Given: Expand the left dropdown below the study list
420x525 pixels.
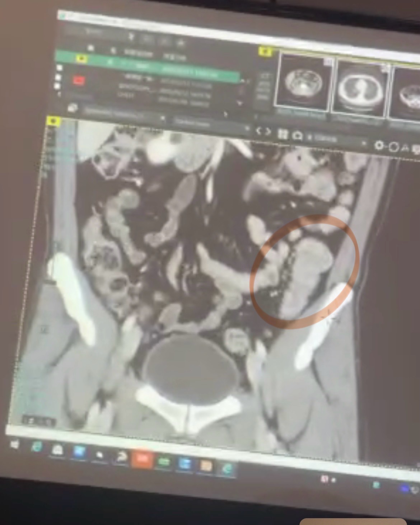Looking at the screenshot, I should point(162,118).
